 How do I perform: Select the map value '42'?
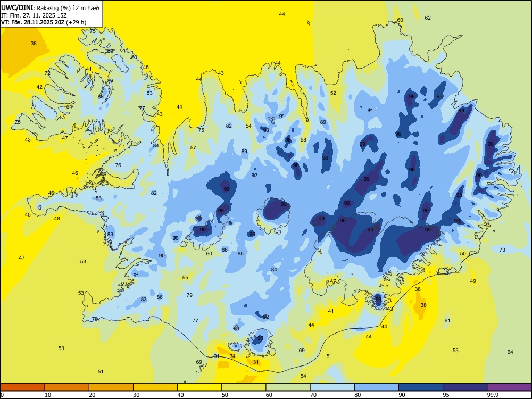(40, 87)
